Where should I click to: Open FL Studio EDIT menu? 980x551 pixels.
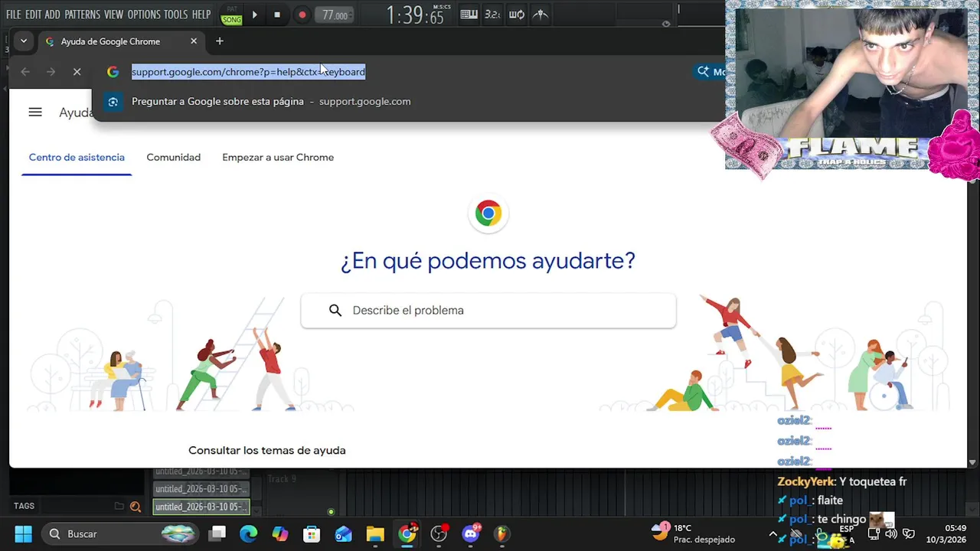pyautogui.click(x=33, y=15)
